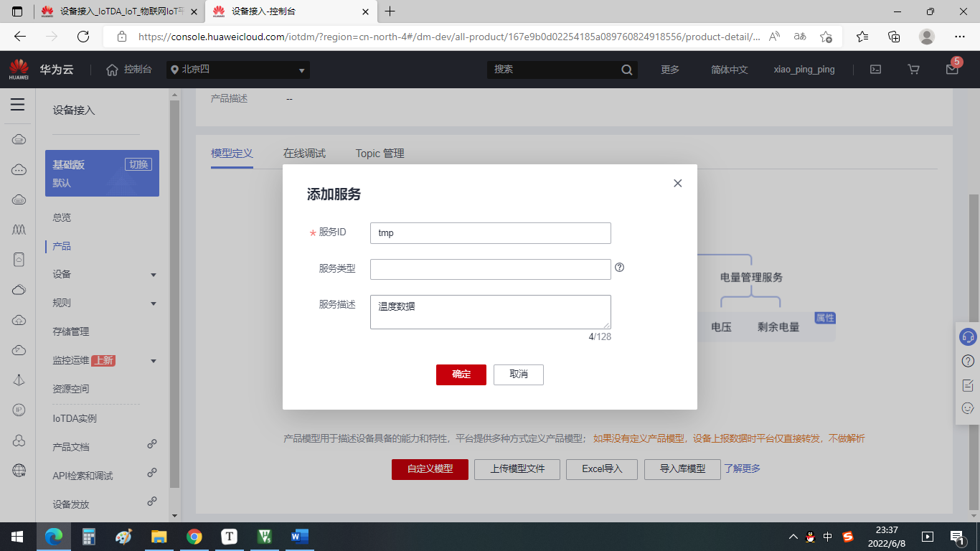Click the 导入库模型 button
Screen dimensions: 980x551
(x=682, y=469)
